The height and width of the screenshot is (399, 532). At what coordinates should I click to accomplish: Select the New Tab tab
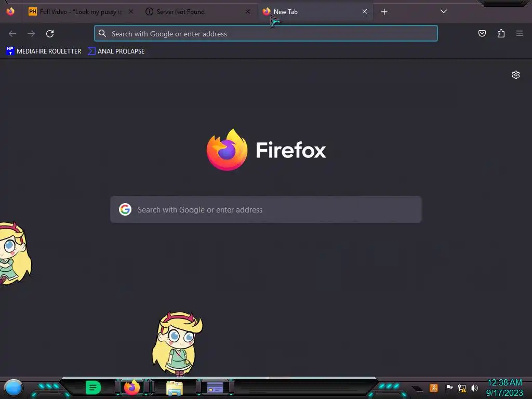(315, 11)
